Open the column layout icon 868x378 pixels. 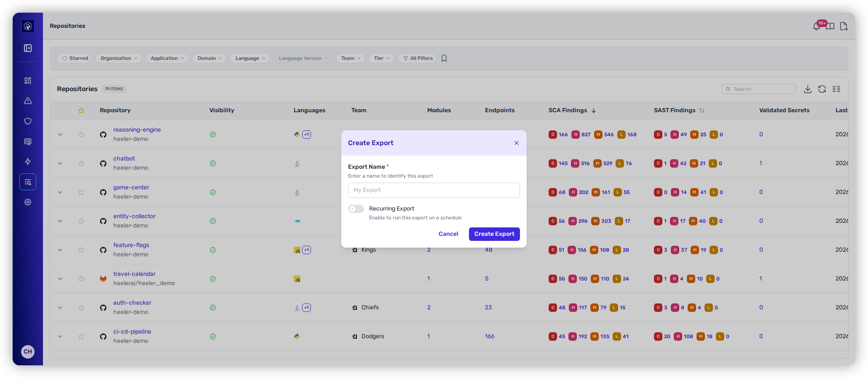point(836,89)
